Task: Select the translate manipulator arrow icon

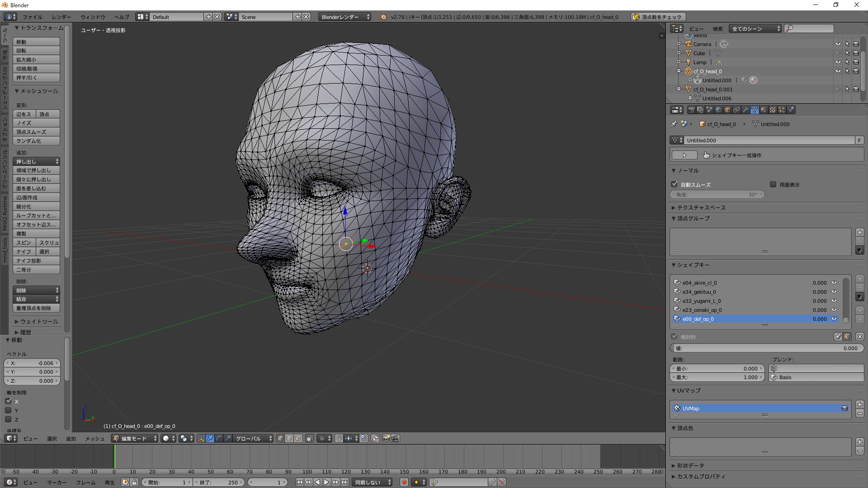Action: (x=210, y=438)
